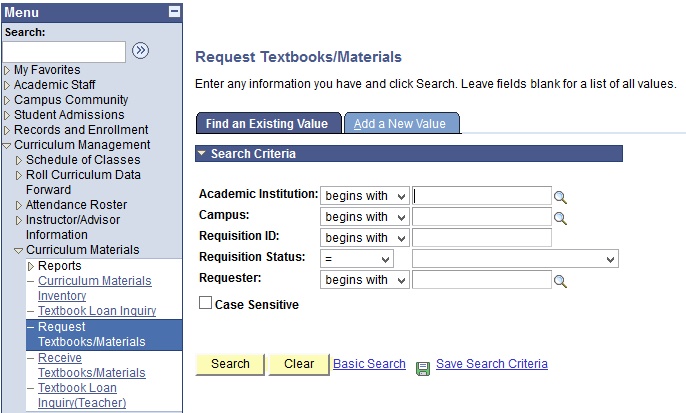Open the Academic Institution operator dropdown
This screenshot has height=413, width=686.
pyautogui.click(x=364, y=196)
